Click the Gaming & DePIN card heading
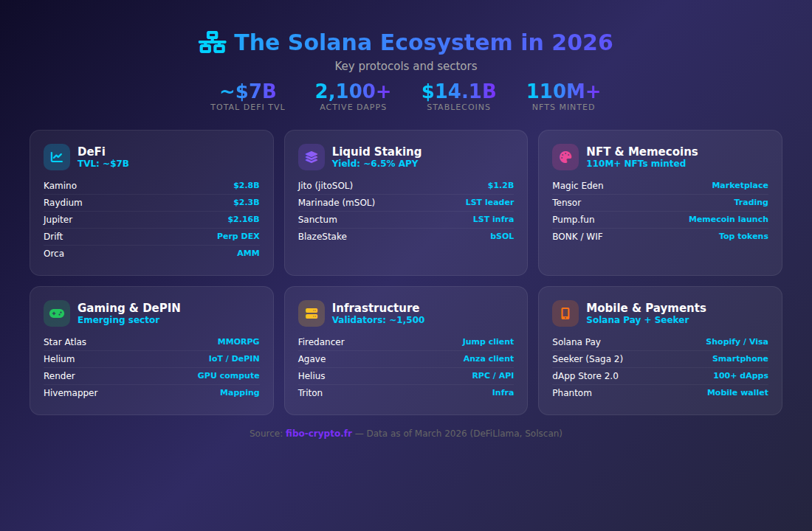812x531 pixels. 129,308
